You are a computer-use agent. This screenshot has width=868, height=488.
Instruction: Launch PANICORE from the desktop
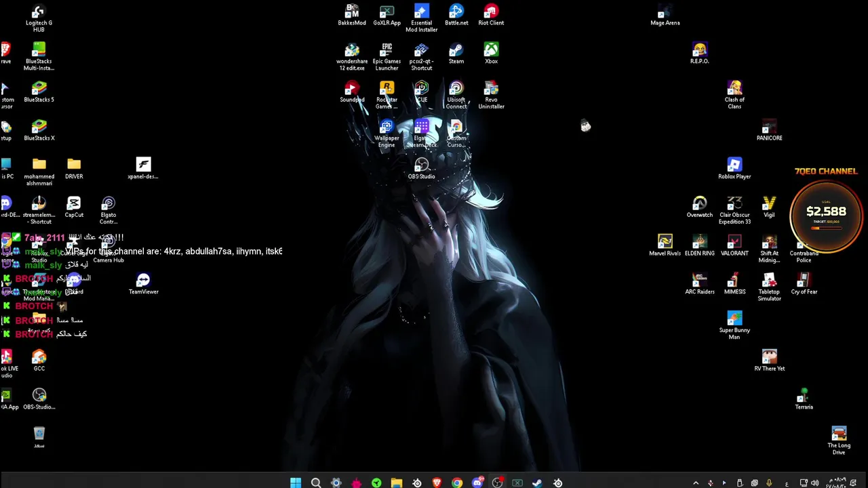(x=769, y=131)
